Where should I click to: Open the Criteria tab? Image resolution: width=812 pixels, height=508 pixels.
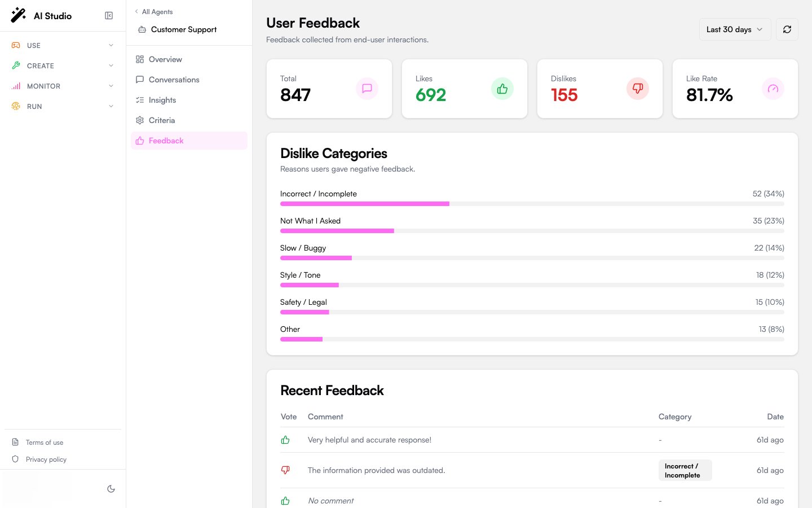pos(189,120)
